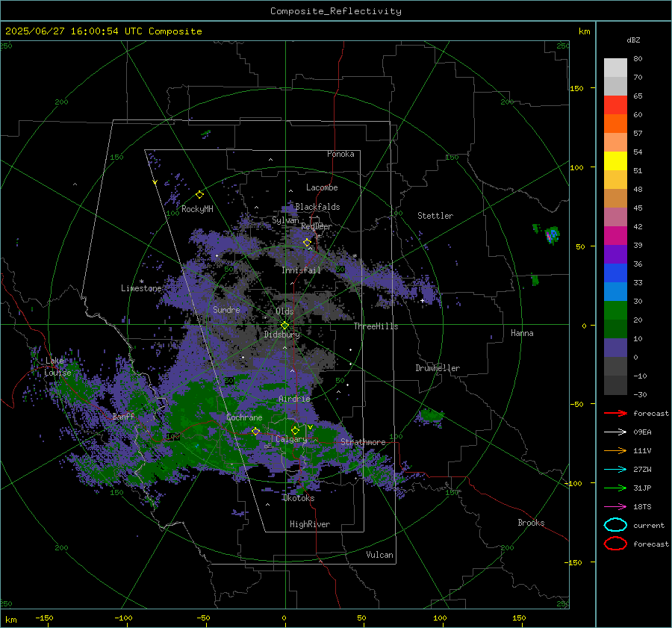Screen dimensions: 672x628
Task: Click the Lacombe town label
Action: pos(322,187)
